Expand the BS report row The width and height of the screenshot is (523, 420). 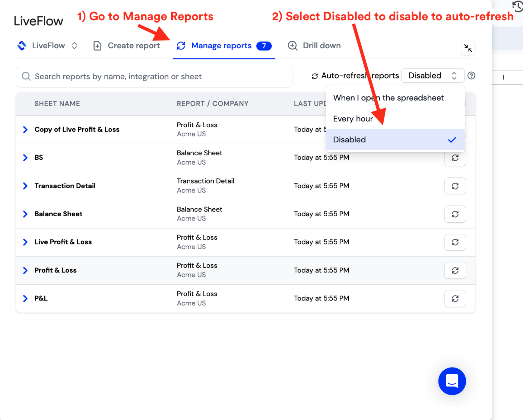(x=25, y=158)
